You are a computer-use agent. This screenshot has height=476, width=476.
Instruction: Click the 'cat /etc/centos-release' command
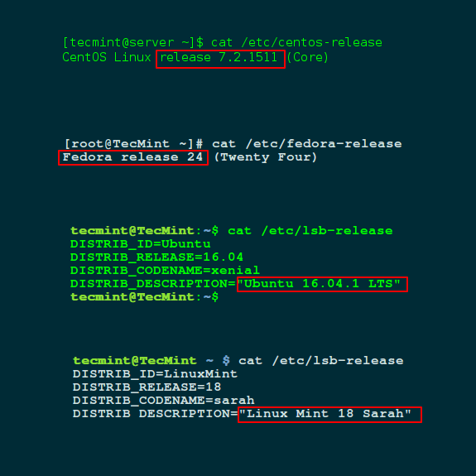pos(296,42)
